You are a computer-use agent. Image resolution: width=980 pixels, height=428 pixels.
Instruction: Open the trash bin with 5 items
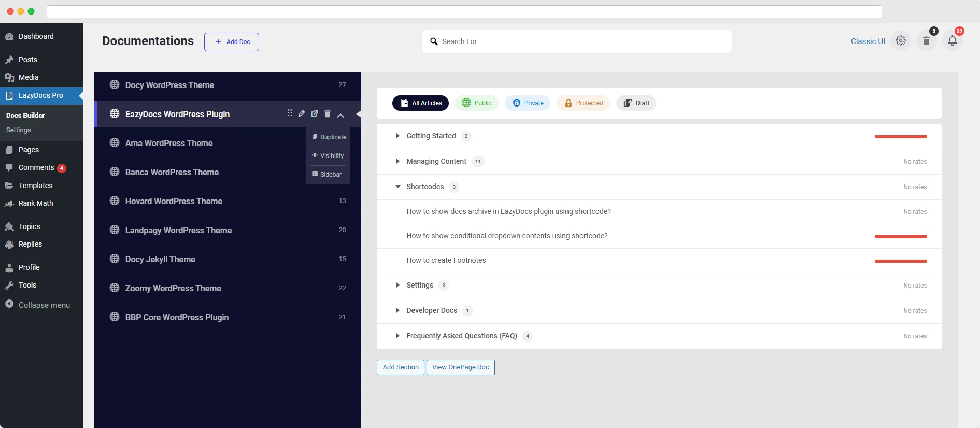click(927, 40)
